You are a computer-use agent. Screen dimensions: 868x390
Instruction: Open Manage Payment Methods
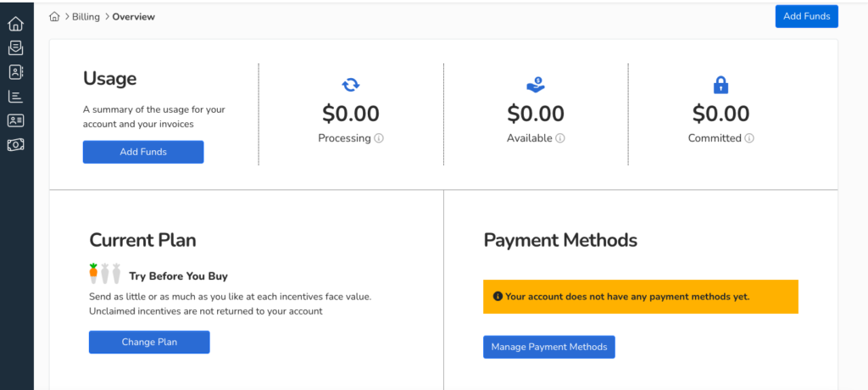coord(549,347)
